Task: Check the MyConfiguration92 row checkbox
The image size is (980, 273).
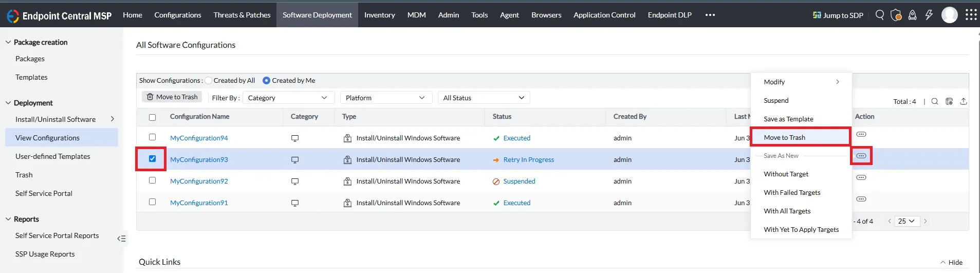Action: pyautogui.click(x=152, y=180)
